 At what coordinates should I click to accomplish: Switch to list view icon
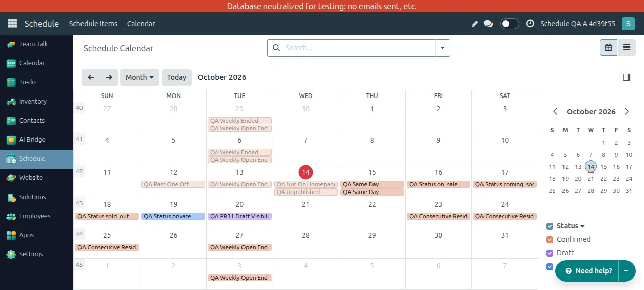coord(626,47)
